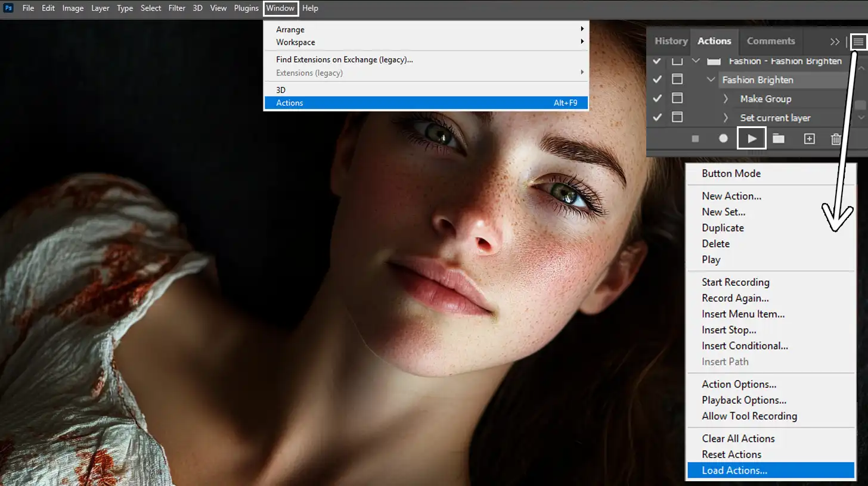Choose Actions in the Window menu
Viewport: 868px width, 486px height.
pyautogui.click(x=426, y=103)
